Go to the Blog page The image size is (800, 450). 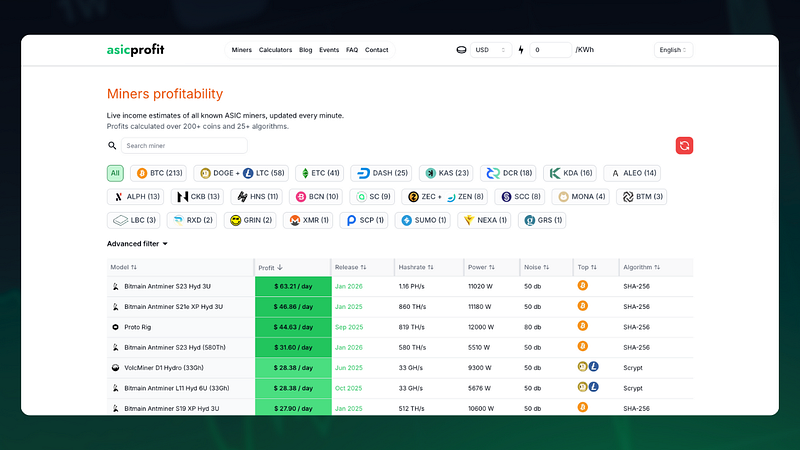coord(306,50)
